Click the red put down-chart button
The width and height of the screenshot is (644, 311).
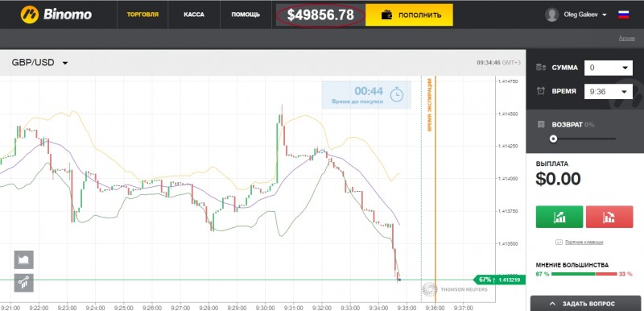(x=609, y=217)
